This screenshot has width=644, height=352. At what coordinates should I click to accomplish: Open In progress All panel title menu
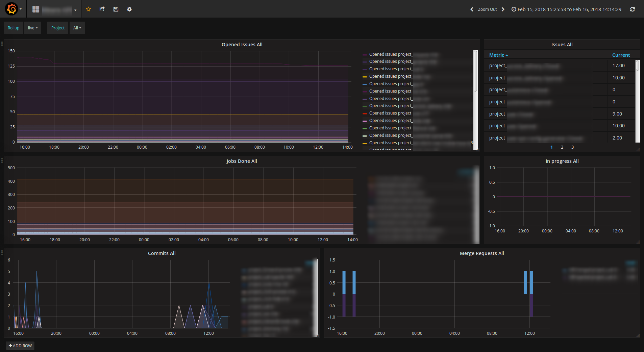[562, 161]
